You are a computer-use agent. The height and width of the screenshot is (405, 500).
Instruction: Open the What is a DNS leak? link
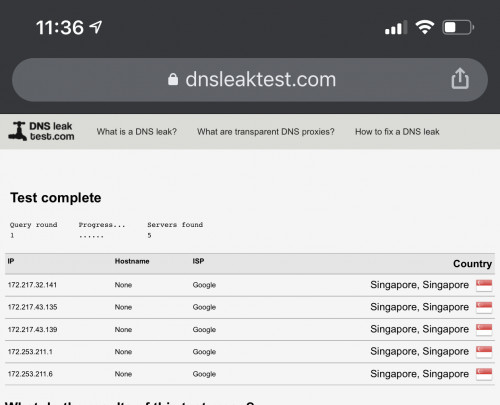point(137,132)
